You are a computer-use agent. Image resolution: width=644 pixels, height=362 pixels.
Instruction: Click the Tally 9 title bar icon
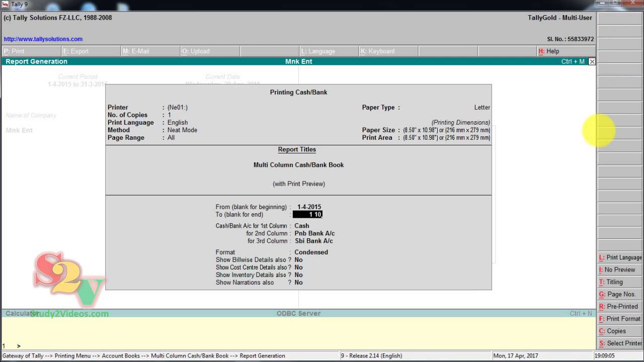click(x=5, y=4)
